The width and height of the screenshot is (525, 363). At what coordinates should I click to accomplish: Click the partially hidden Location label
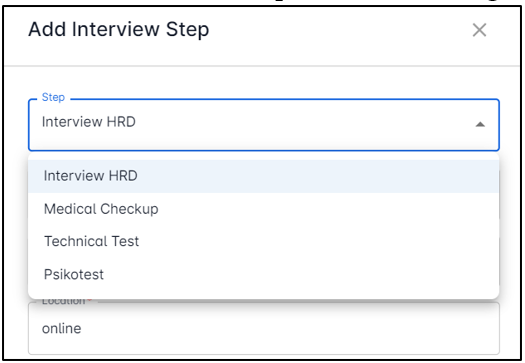point(66,301)
